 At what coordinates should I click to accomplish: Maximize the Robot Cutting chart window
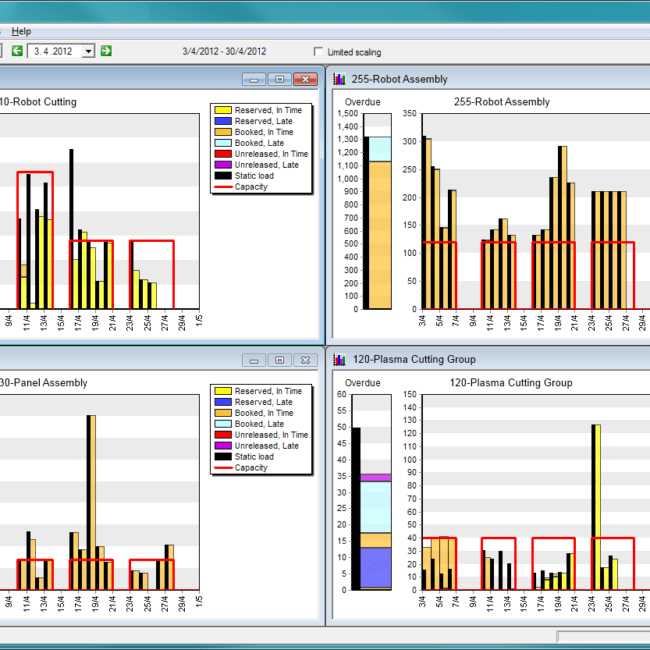(279, 79)
